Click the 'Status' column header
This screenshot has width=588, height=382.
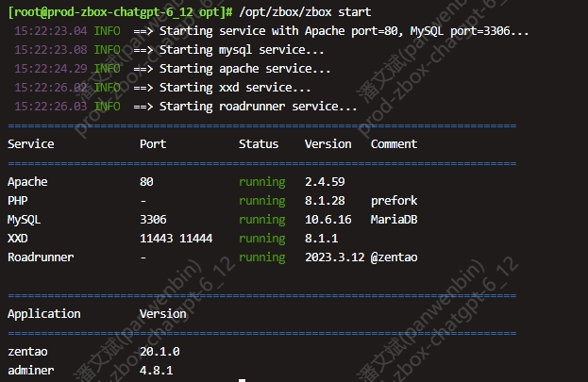259,144
